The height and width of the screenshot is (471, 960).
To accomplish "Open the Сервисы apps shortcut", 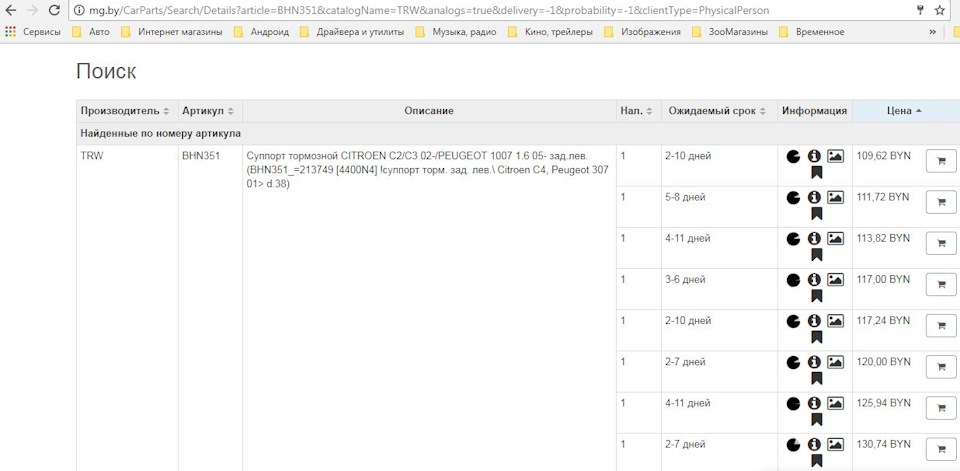I will [32, 32].
